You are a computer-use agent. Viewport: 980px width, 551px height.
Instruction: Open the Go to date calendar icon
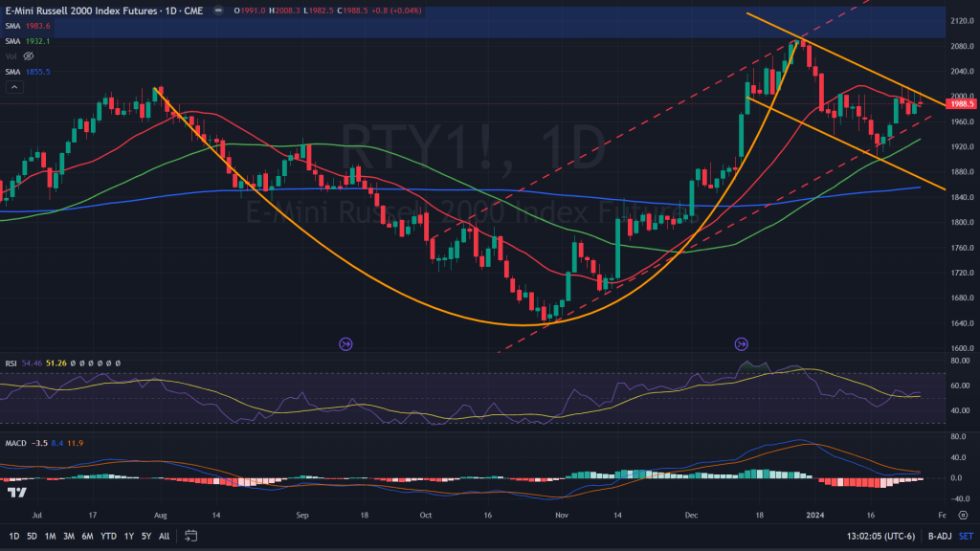[191, 536]
